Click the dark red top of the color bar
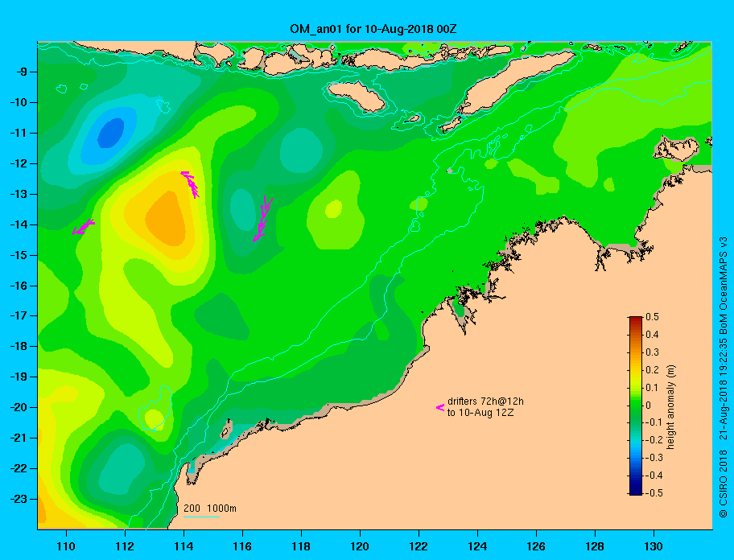 (636, 320)
